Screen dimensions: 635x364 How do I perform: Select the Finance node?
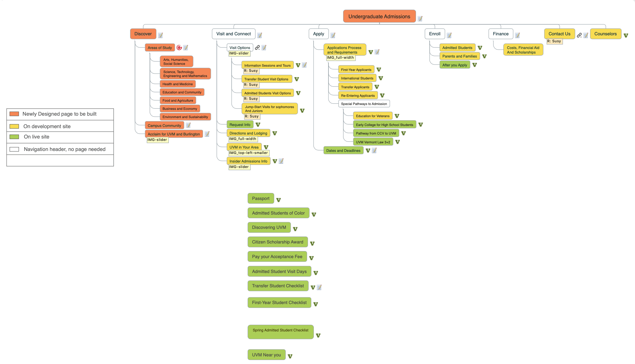501,34
